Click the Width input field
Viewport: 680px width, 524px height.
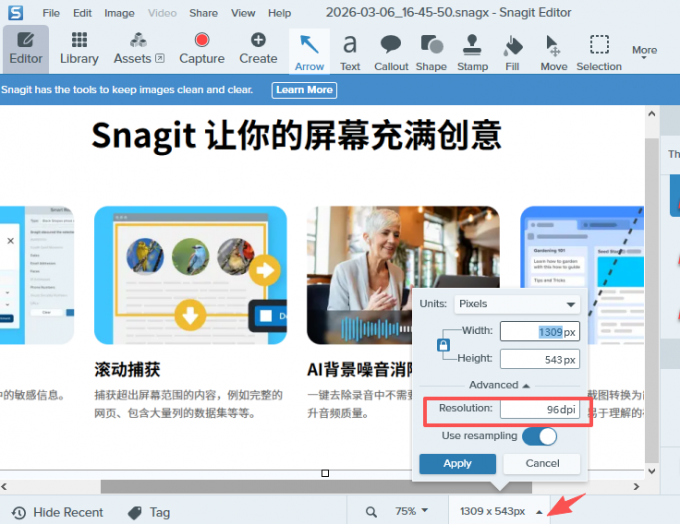pos(539,332)
